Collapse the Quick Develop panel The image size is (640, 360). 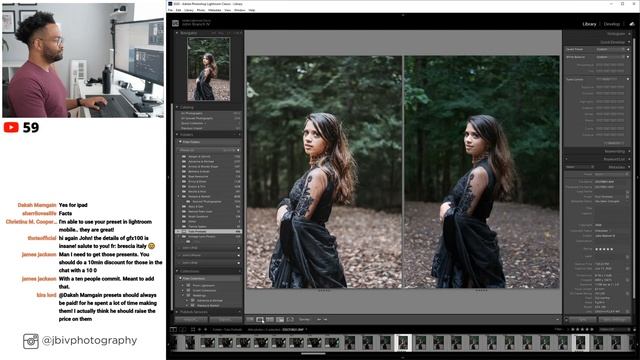pyautogui.click(x=629, y=42)
